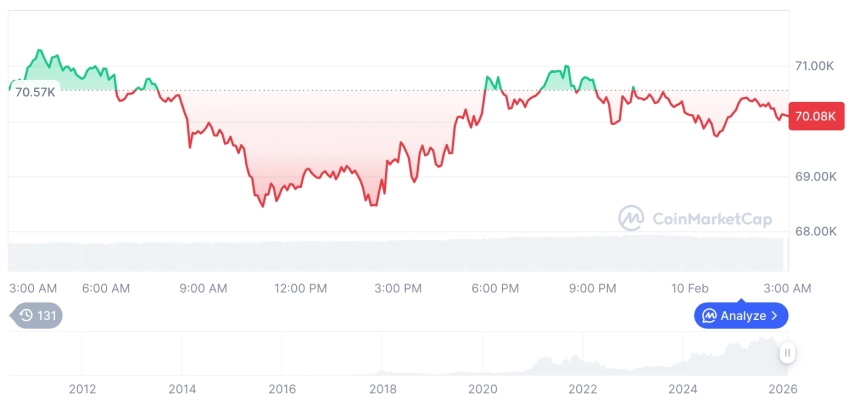Viewport: 860px width, 401px height.
Task: Click the Analyze button
Action: (741, 316)
